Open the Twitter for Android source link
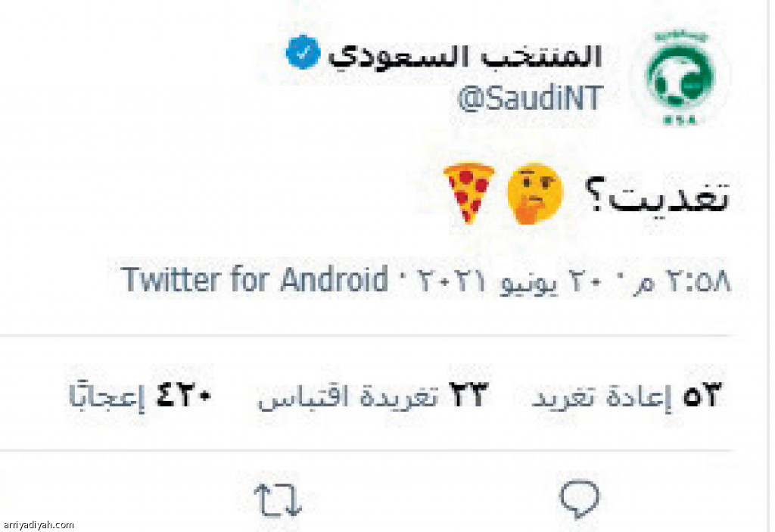Image resolution: width=775 pixels, height=532 pixels. coord(254,280)
